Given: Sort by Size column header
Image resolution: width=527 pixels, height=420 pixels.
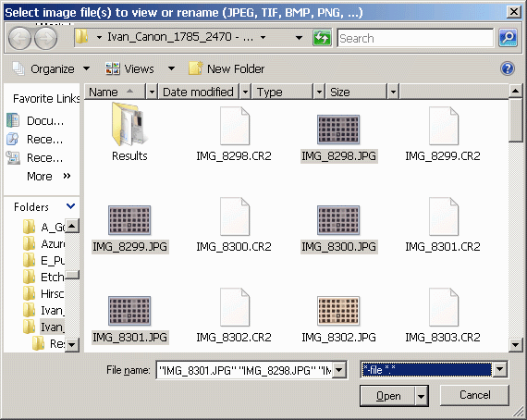Looking at the screenshot, I should 356,92.
